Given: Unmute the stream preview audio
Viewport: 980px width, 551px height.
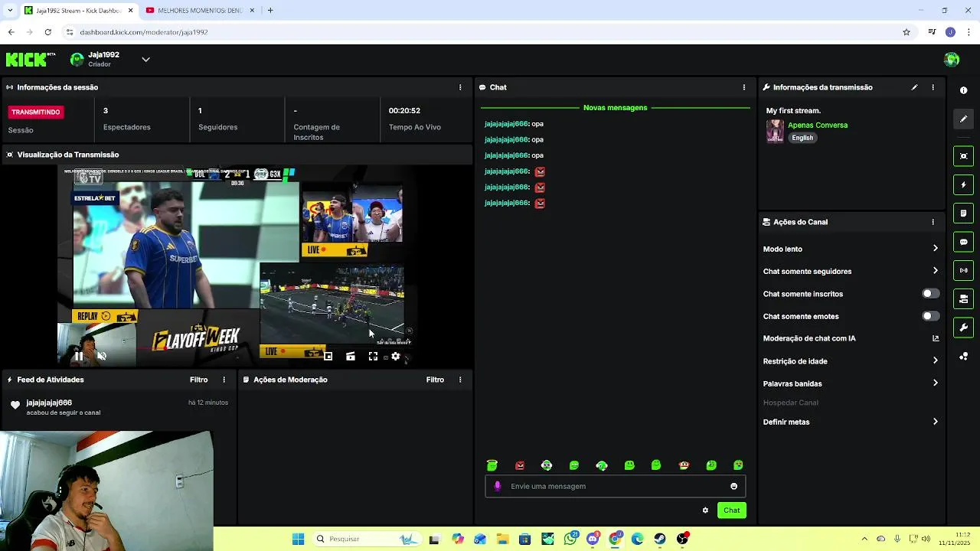Looking at the screenshot, I should (101, 356).
